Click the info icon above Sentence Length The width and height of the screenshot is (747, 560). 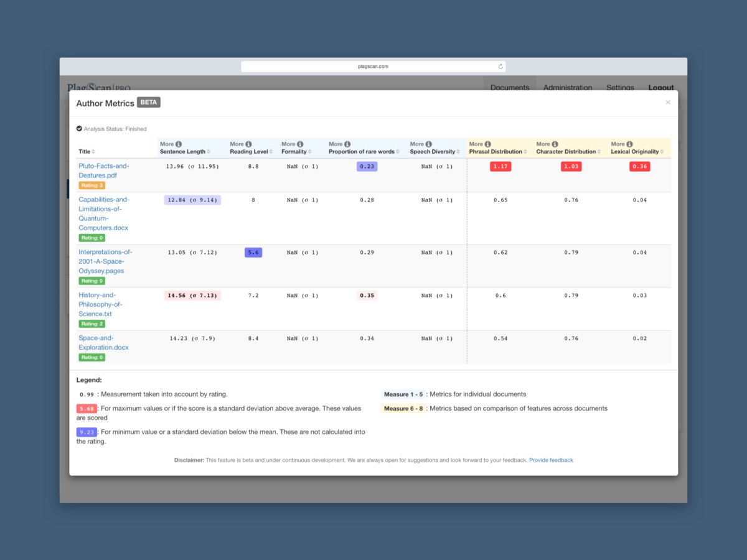[x=179, y=144]
